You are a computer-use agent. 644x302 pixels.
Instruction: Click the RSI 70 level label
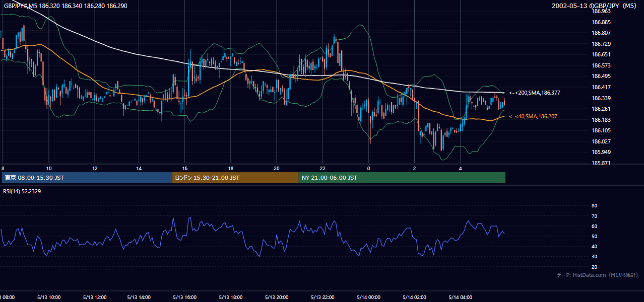594,216
